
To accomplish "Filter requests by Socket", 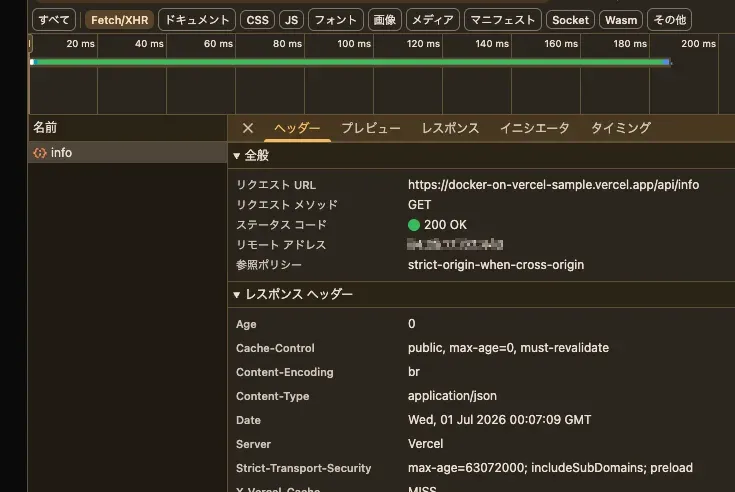I will 570,20.
